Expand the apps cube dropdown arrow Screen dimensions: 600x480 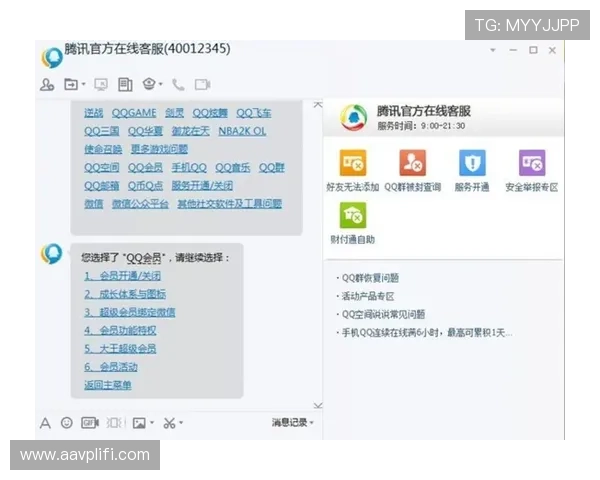(x=161, y=84)
